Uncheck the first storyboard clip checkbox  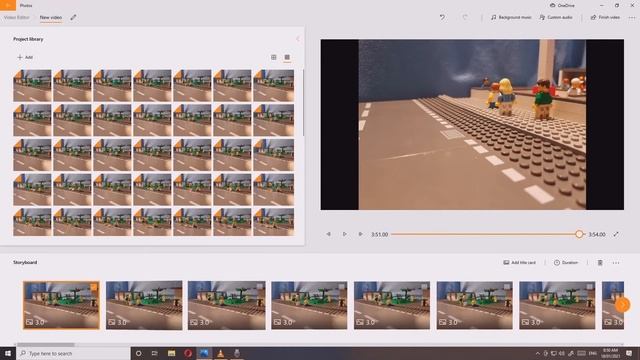[x=94, y=287]
